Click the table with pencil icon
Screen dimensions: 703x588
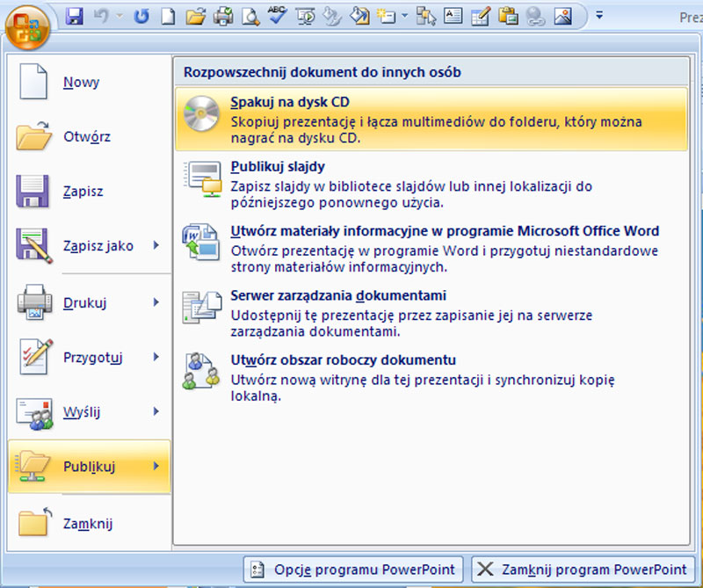[x=481, y=17]
